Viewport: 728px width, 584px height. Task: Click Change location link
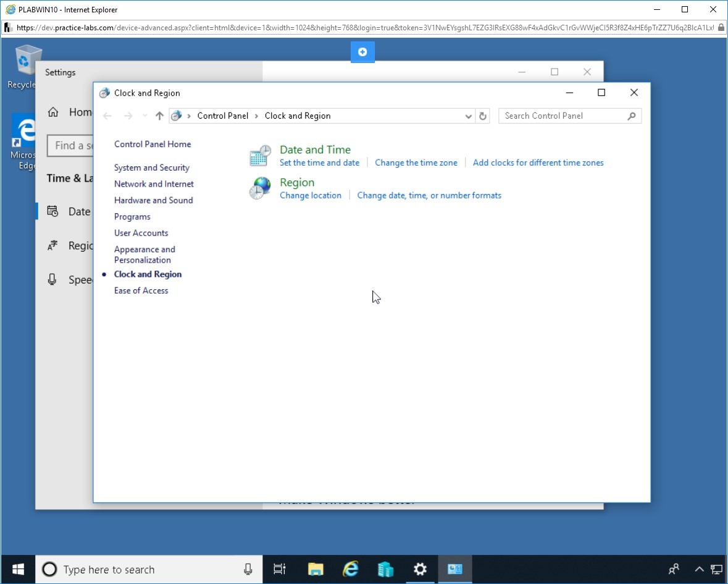tap(310, 195)
